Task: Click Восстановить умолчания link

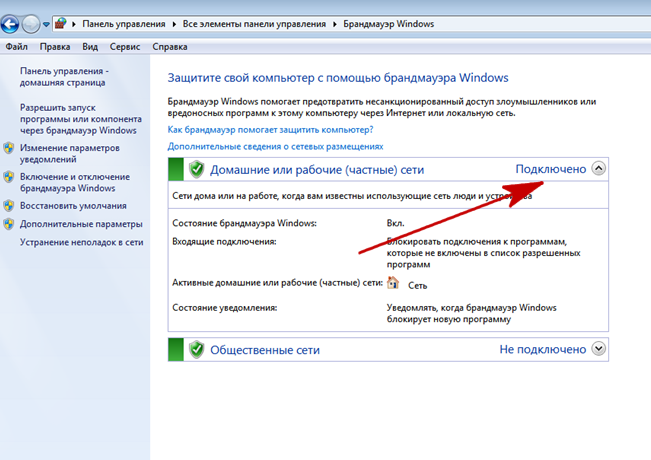Action: 73,206
